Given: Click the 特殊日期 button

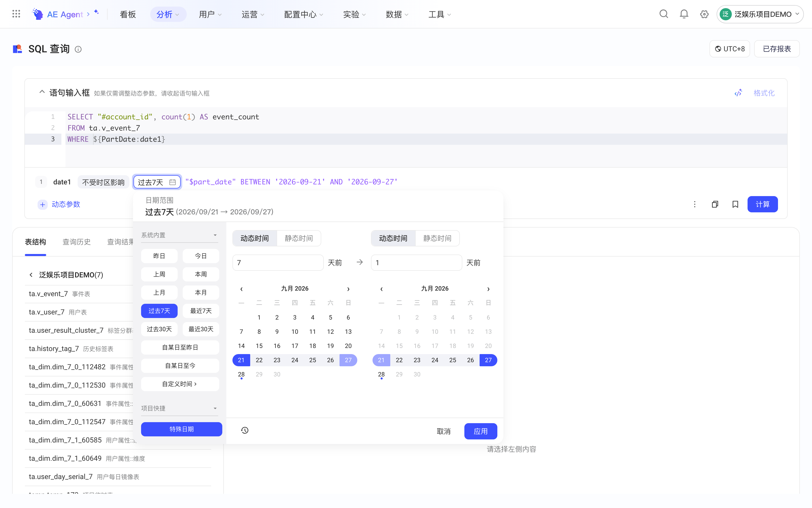Looking at the screenshot, I should [x=181, y=429].
